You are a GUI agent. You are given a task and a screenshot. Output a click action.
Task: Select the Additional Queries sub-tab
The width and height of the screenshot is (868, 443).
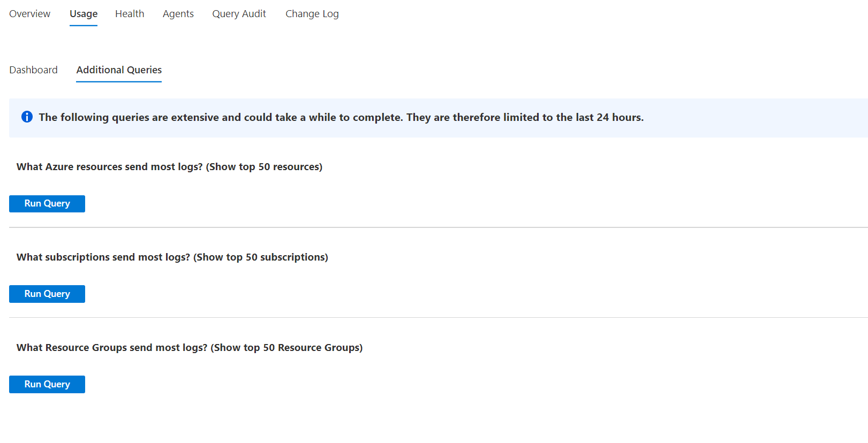[x=119, y=70]
